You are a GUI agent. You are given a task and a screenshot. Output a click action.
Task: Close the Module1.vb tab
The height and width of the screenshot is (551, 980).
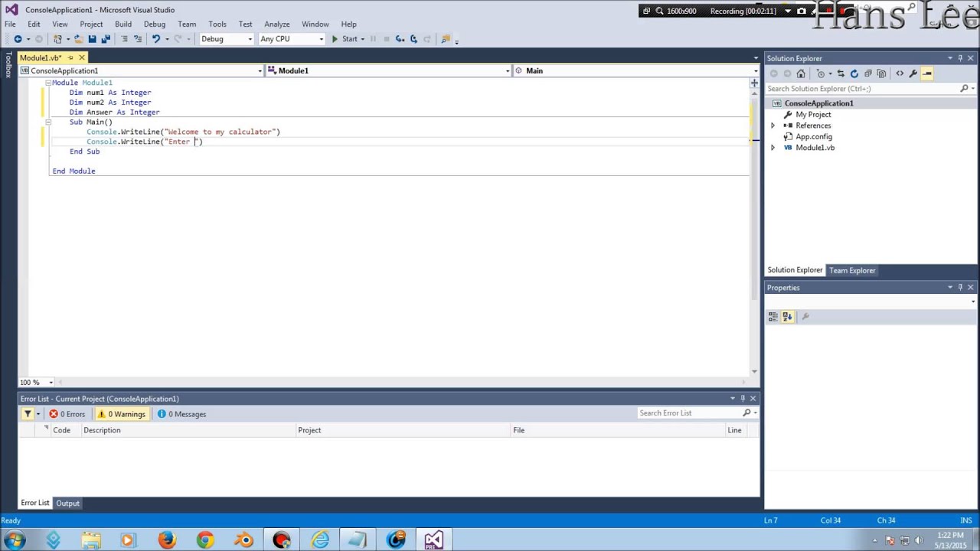point(82,57)
